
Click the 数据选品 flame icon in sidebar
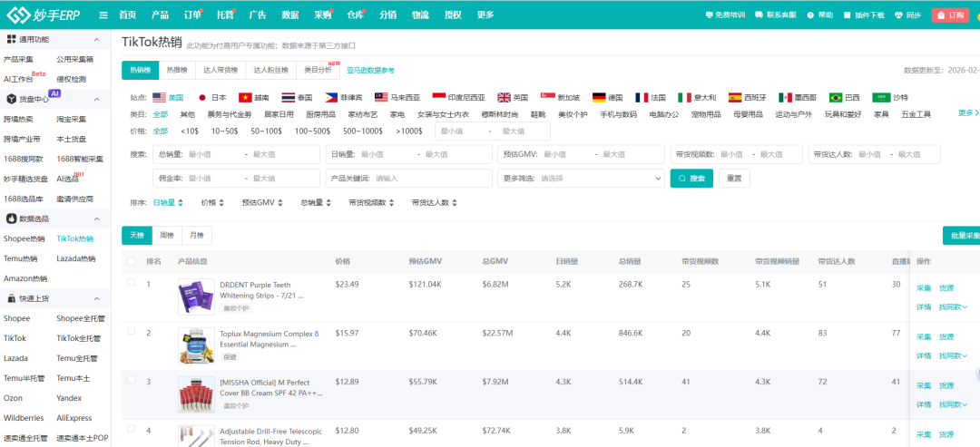pos(11,219)
